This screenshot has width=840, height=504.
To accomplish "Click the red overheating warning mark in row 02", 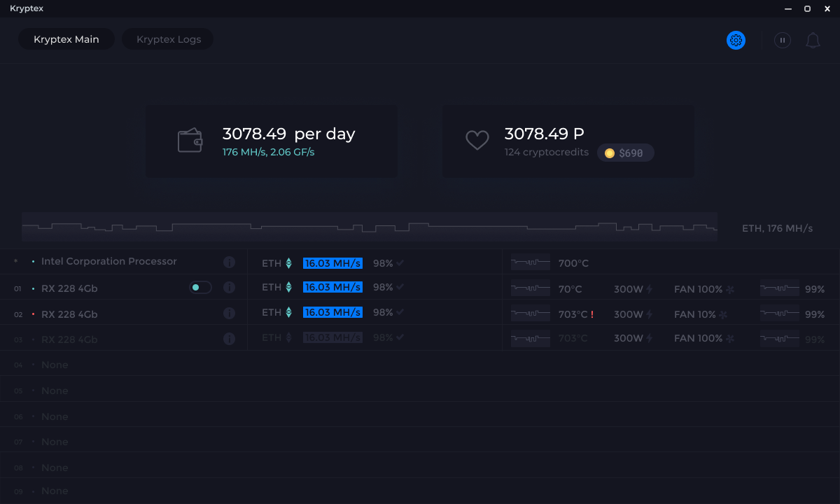I will pyautogui.click(x=592, y=314).
